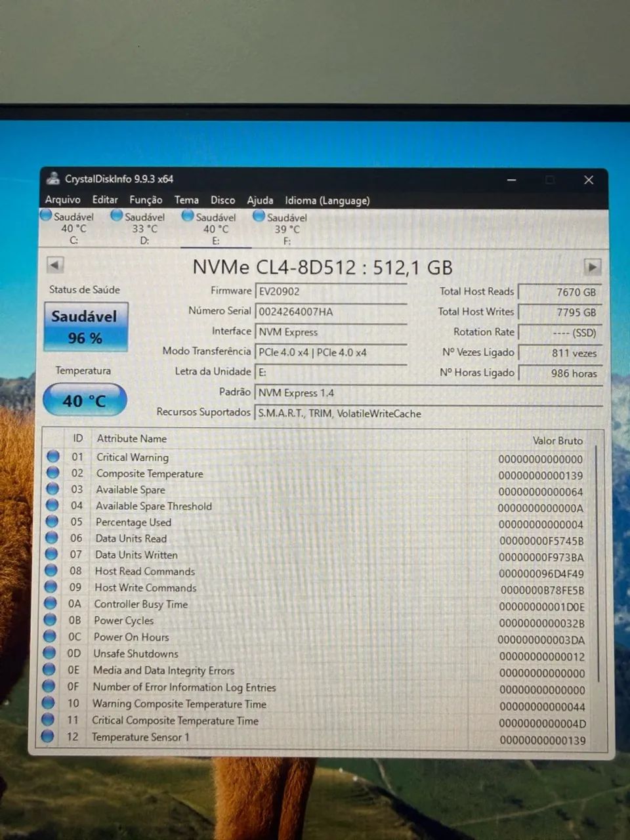630x840 pixels.
Task: Click the status orb for Controller Busy Time
Action: [51, 603]
